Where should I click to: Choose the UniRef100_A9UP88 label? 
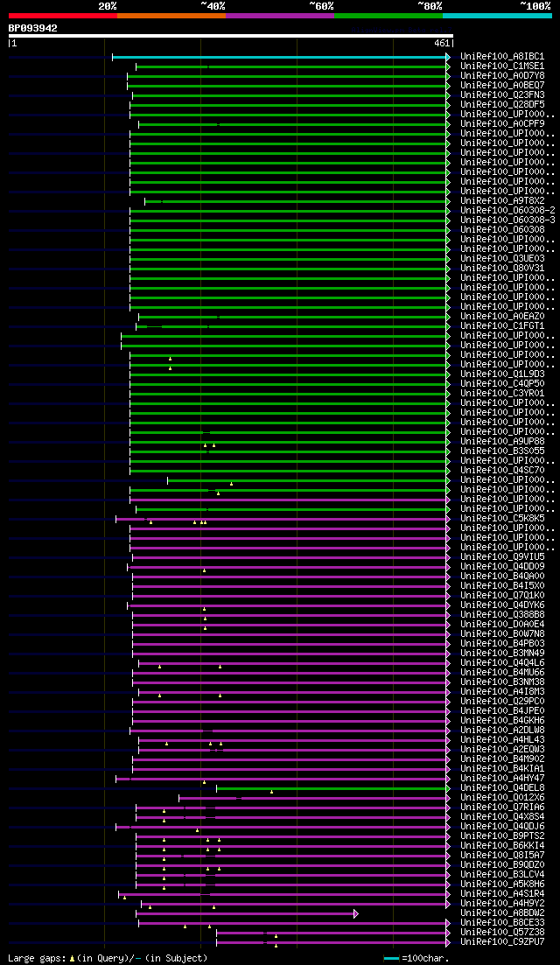point(502,442)
